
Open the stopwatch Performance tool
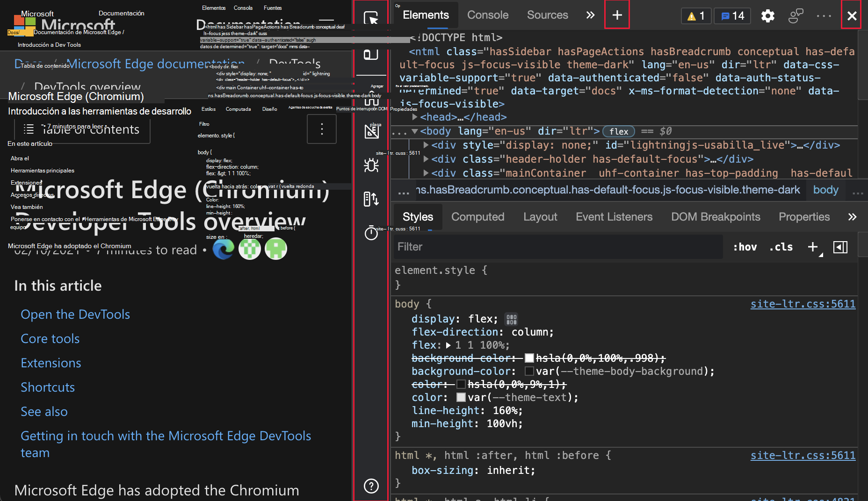point(371,232)
